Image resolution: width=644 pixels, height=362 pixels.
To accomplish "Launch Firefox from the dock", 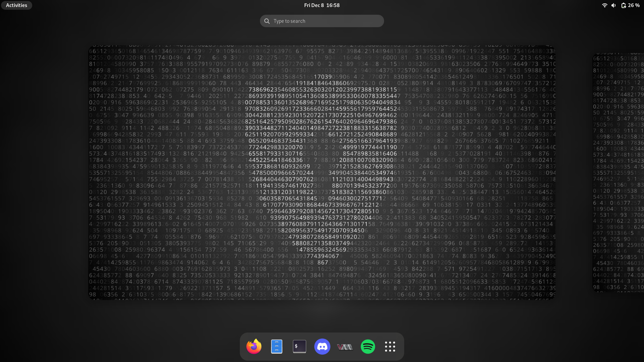I will pos(254,347).
